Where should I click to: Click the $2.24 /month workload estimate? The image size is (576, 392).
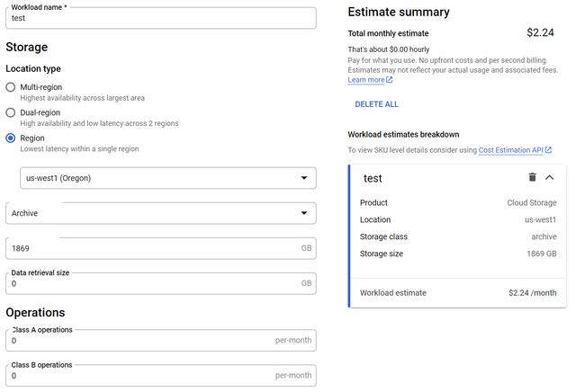pyautogui.click(x=532, y=293)
